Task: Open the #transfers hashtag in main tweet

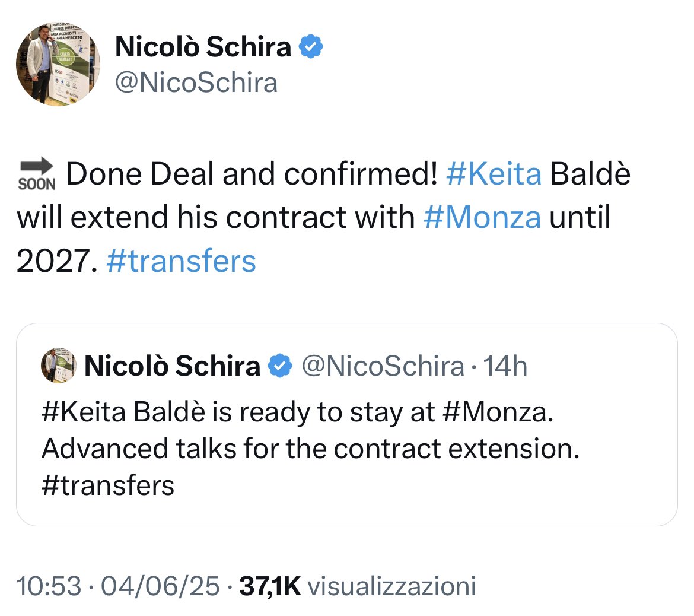Action: point(181,261)
